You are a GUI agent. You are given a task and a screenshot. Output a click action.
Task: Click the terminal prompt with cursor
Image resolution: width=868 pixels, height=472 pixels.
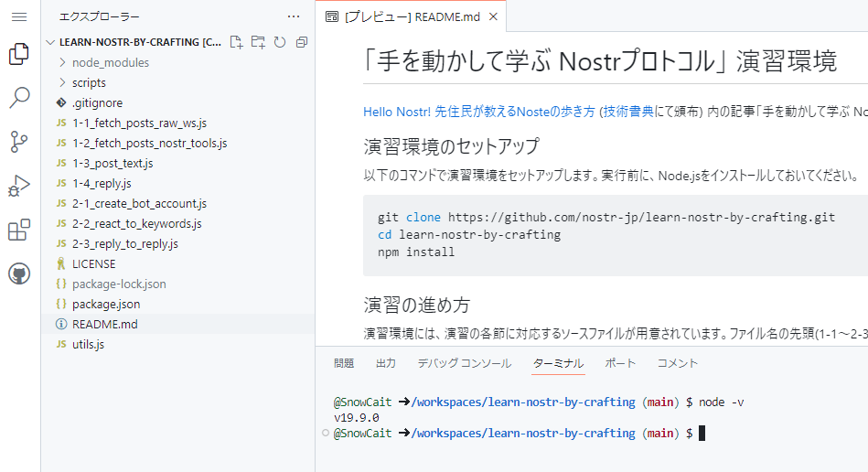click(x=520, y=434)
